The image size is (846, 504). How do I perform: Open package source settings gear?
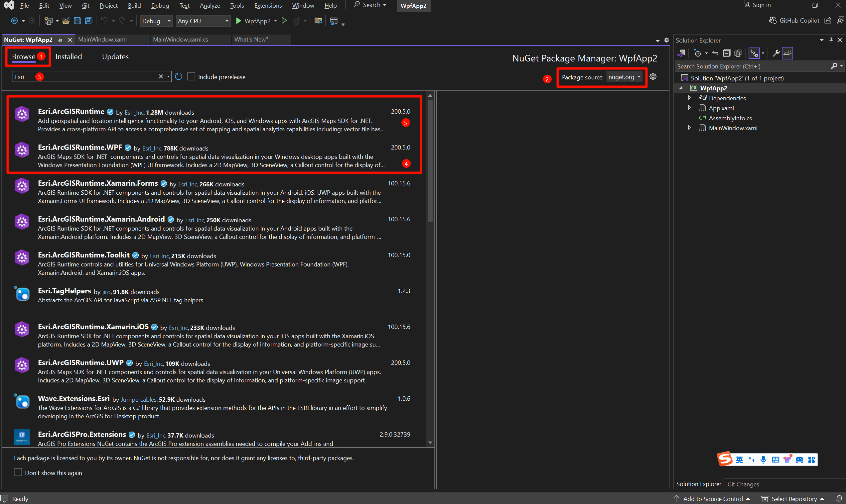click(653, 76)
